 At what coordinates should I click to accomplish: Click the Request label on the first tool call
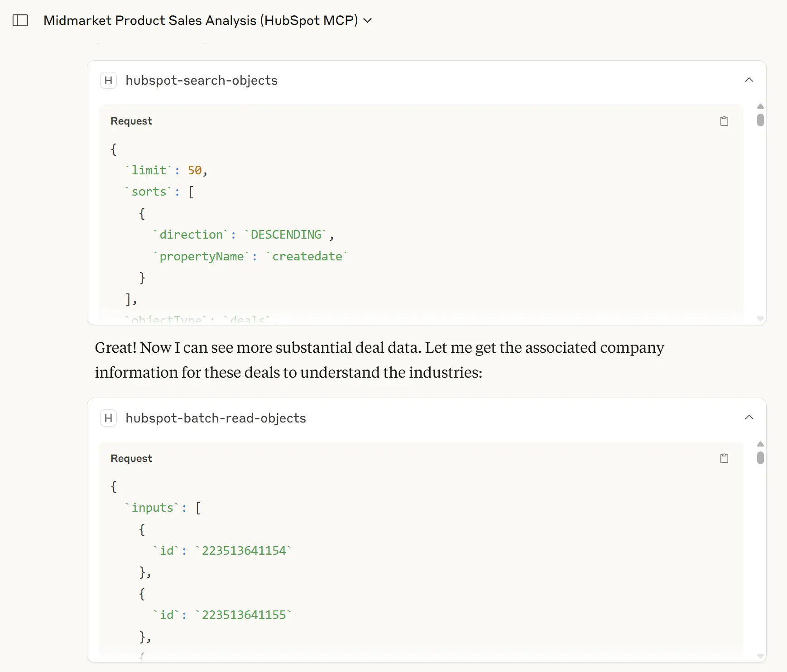pyautogui.click(x=131, y=121)
